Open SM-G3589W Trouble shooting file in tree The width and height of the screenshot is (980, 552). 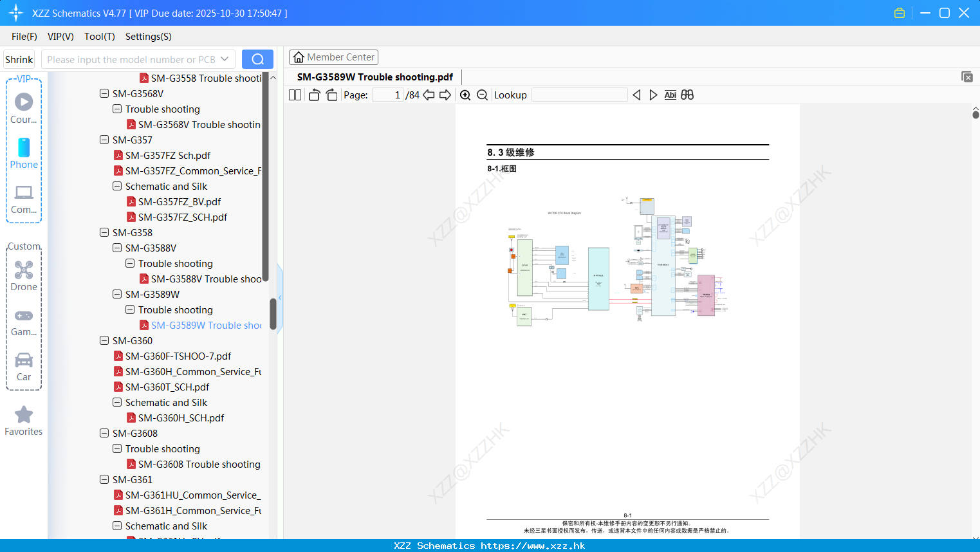[x=200, y=325]
